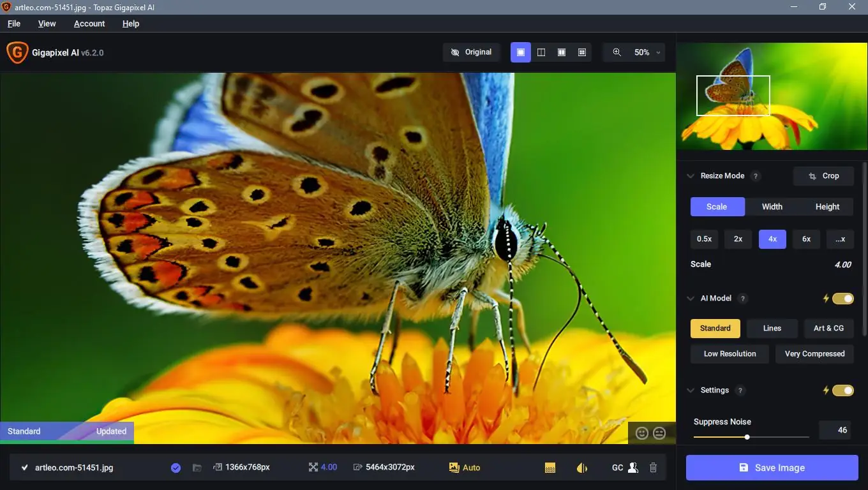Select the side-by-side comparison view
868x490 pixels.
(x=561, y=52)
